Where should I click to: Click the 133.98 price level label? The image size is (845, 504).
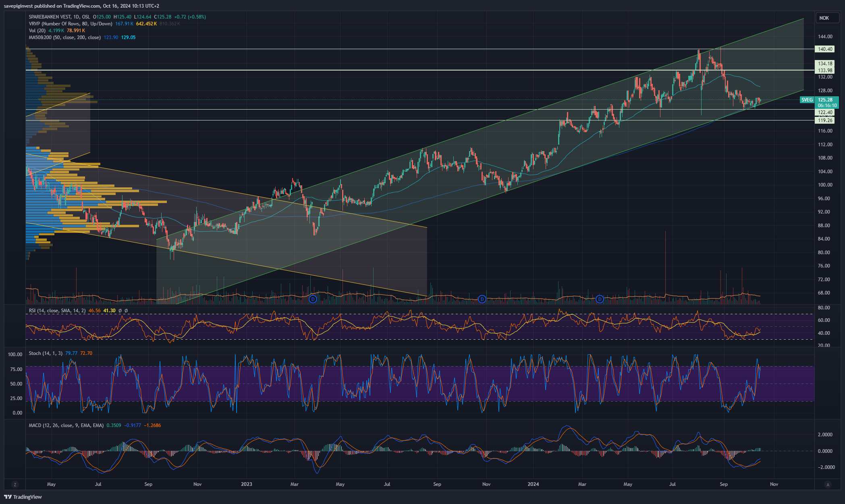[x=825, y=71]
